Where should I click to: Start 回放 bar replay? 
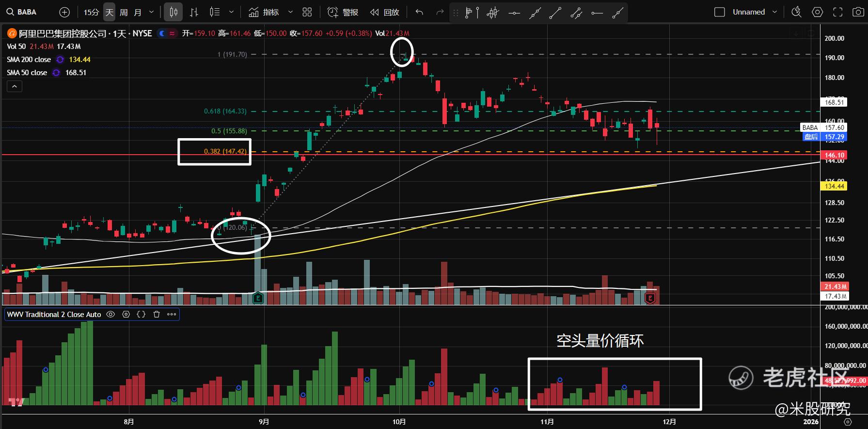(384, 12)
